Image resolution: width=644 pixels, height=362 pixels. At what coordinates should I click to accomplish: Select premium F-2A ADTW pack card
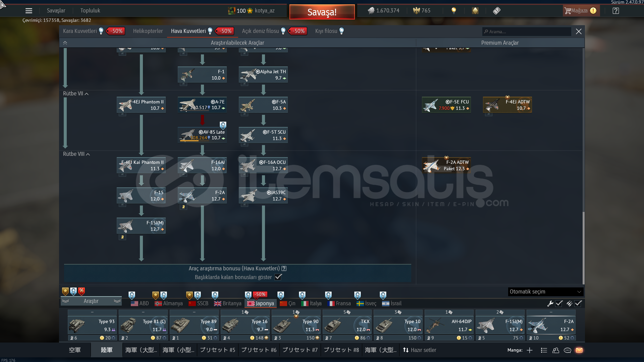click(x=446, y=165)
